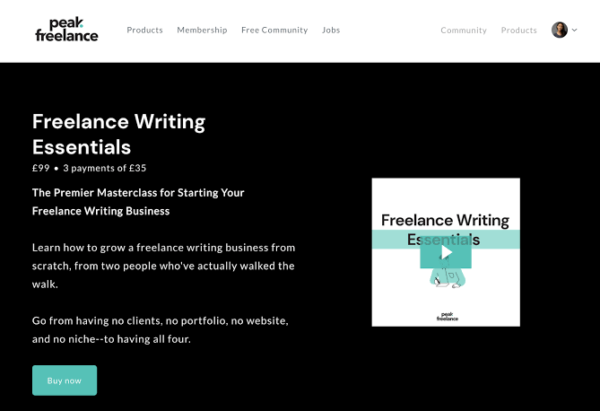This screenshot has width=600, height=411.
Task: Expand the account dropdown chevron
Action: click(574, 30)
